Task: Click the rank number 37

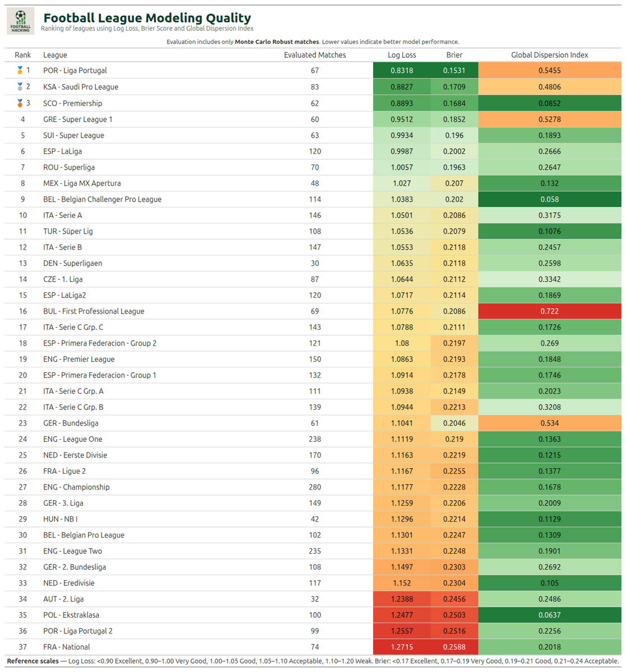Action: (23, 647)
